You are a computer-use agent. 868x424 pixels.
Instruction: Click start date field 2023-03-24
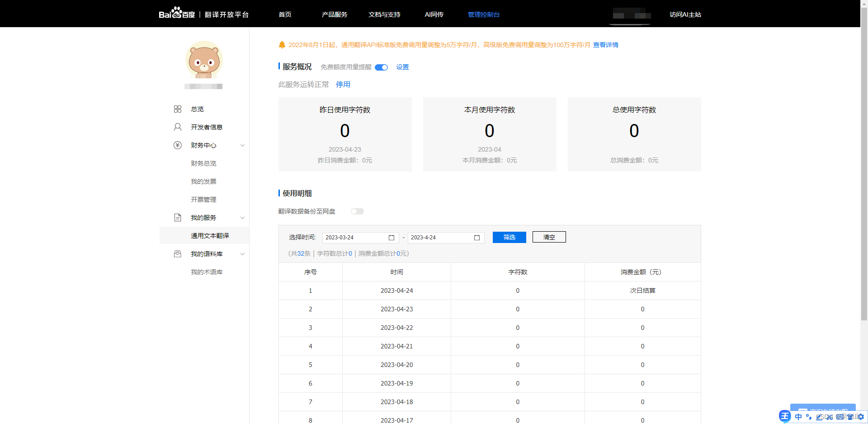click(x=360, y=238)
